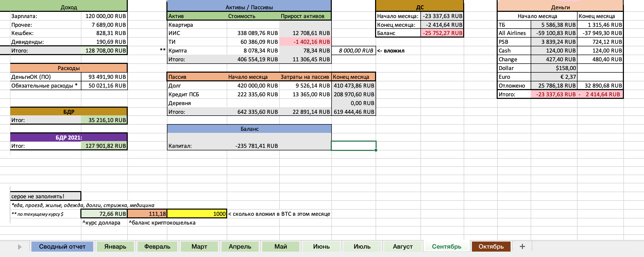
Task: Select the active Сентябрь sheet tab
Action: coord(446,246)
